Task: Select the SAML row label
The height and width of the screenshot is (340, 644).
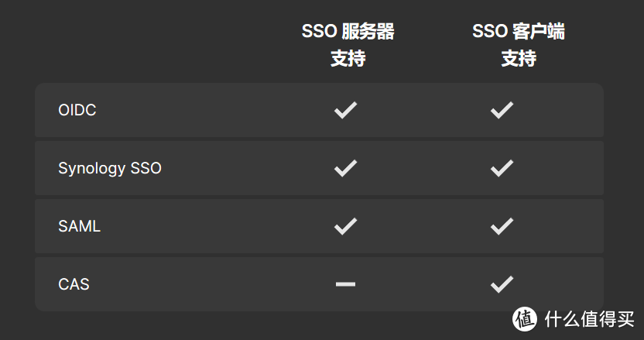Action: [x=79, y=226]
